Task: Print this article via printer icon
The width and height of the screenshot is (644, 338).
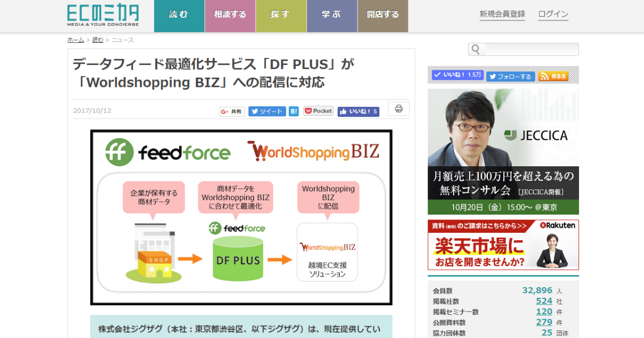Action: pyautogui.click(x=399, y=109)
